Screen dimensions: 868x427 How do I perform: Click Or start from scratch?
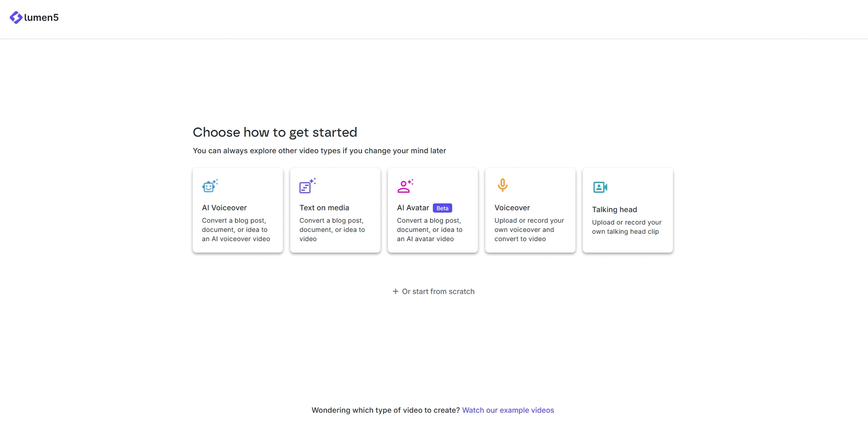pos(433,291)
